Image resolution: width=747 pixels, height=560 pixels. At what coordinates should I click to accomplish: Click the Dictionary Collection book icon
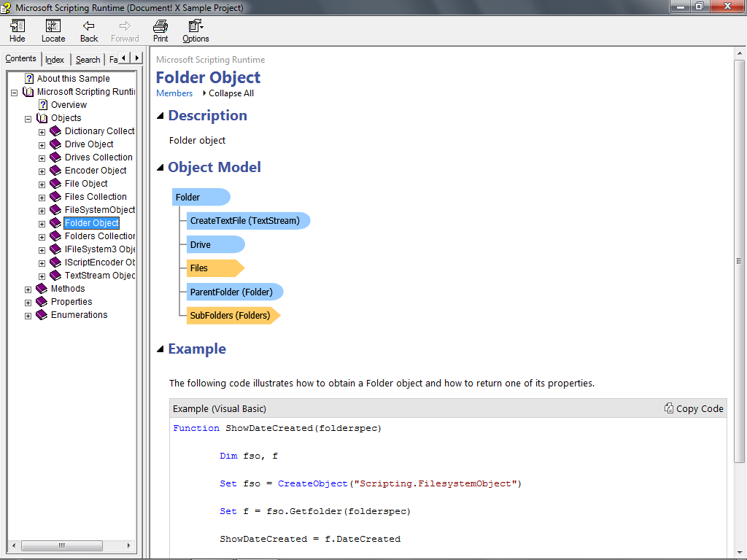55,131
